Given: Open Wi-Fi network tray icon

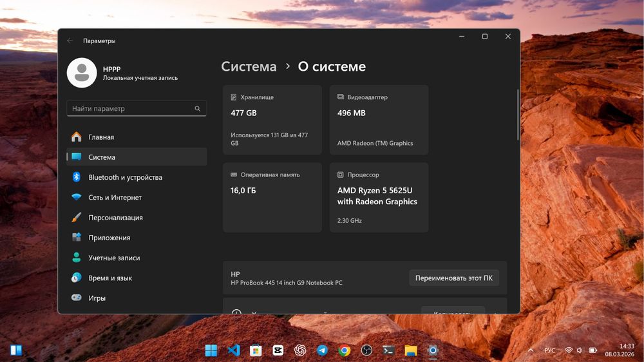Looking at the screenshot, I should [x=569, y=350].
